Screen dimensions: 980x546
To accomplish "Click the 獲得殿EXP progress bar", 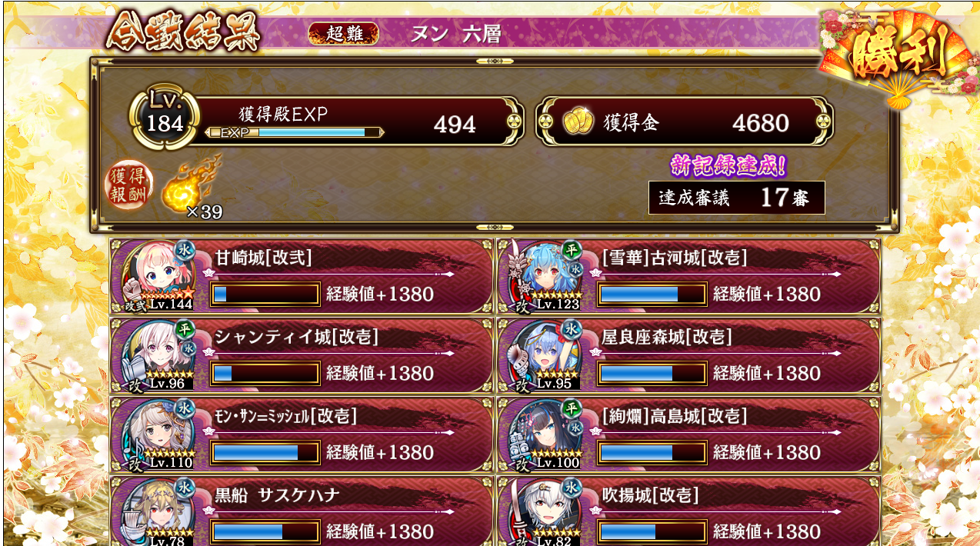I will click(x=295, y=132).
